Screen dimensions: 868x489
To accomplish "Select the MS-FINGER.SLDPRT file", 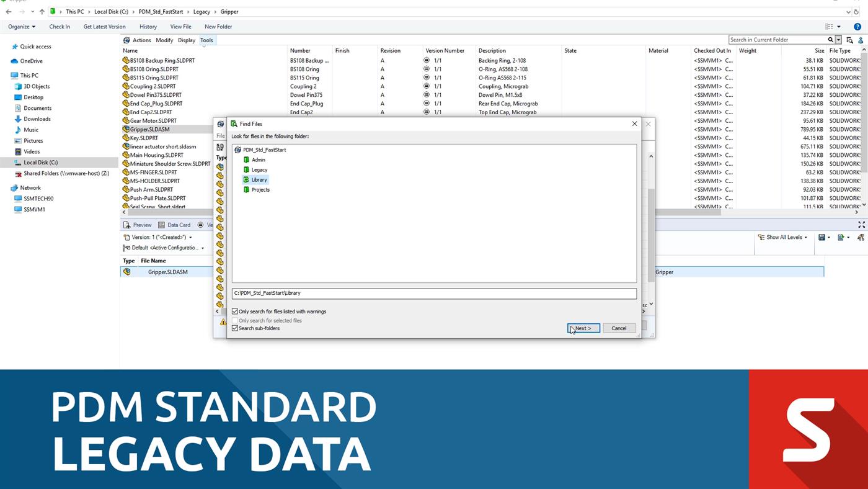I will point(153,173).
